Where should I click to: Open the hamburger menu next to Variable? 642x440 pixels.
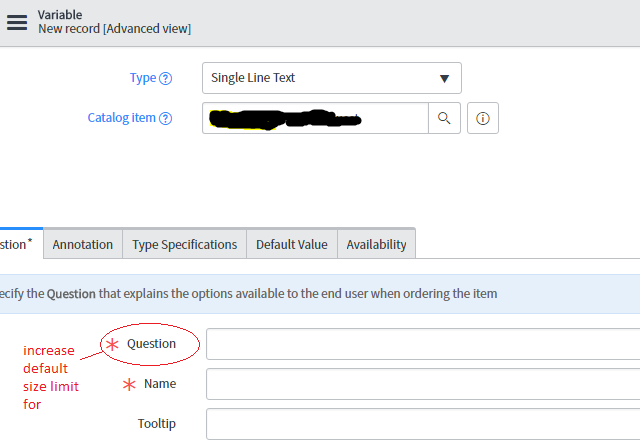[x=17, y=23]
